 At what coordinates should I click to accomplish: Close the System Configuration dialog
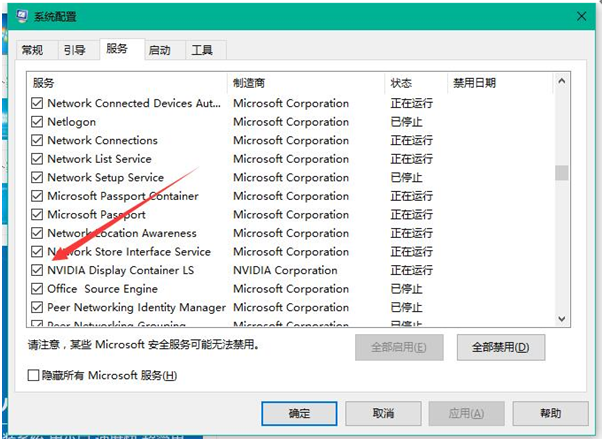(x=582, y=16)
